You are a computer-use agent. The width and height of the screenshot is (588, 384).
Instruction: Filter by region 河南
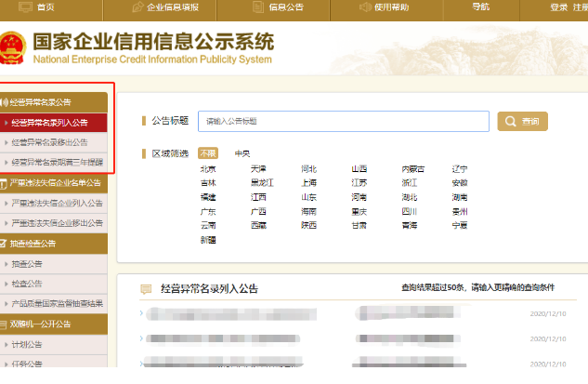tap(359, 197)
